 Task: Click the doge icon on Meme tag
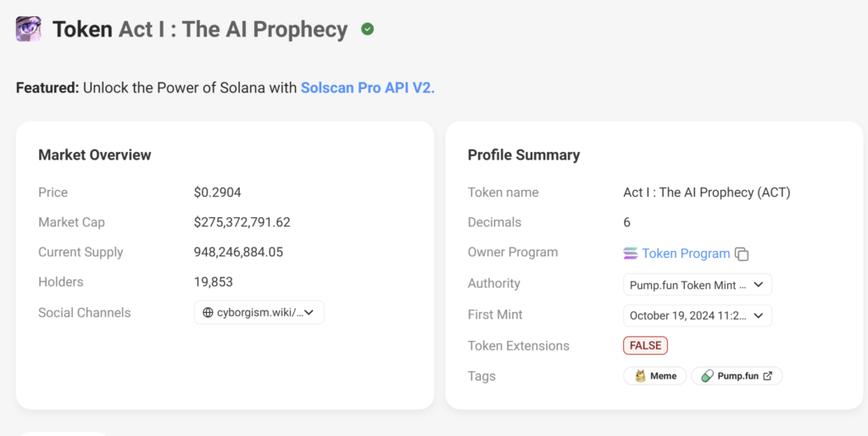coord(641,376)
